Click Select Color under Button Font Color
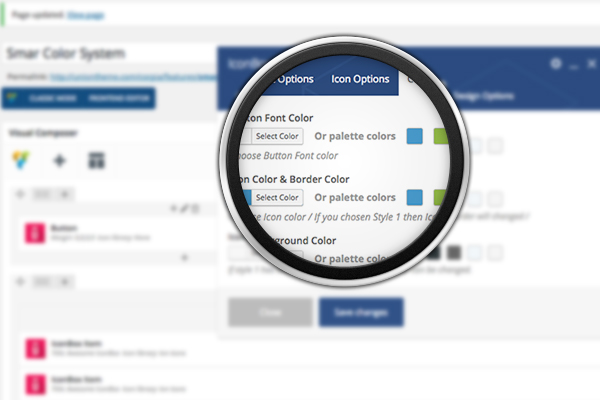The image size is (600, 400). click(277, 136)
